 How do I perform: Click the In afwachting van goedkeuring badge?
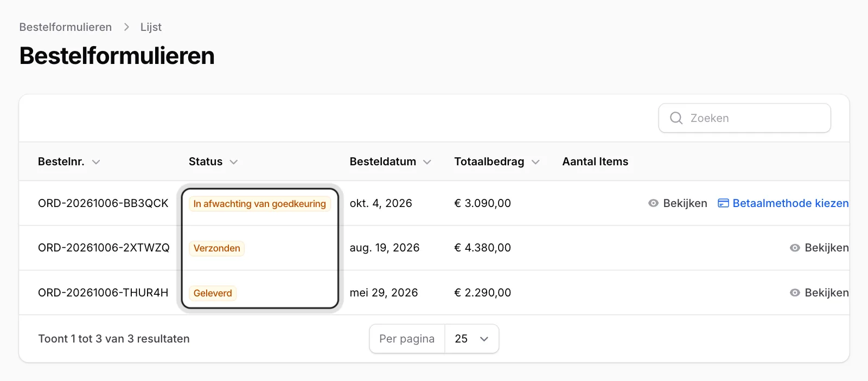259,204
